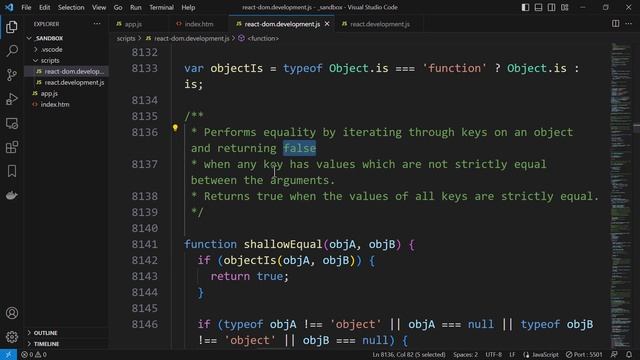Screen dimensions: 640x360
Task: Click Spaces: 2 indentation status entry
Action: (465, 355)
